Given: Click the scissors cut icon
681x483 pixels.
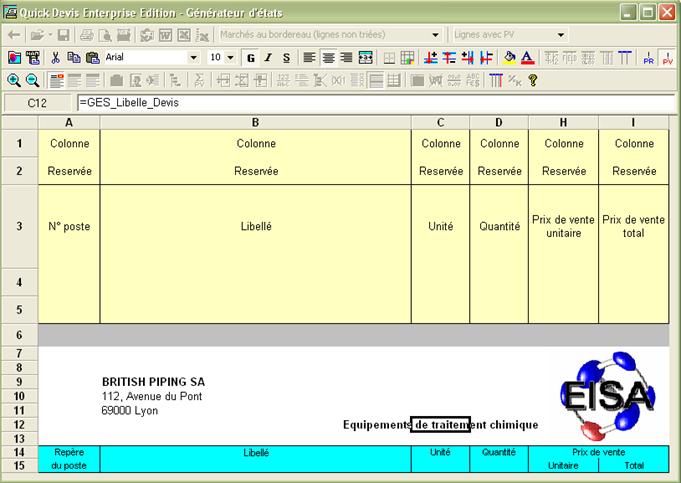Looking at the screenshot, I should coord(56,58).
